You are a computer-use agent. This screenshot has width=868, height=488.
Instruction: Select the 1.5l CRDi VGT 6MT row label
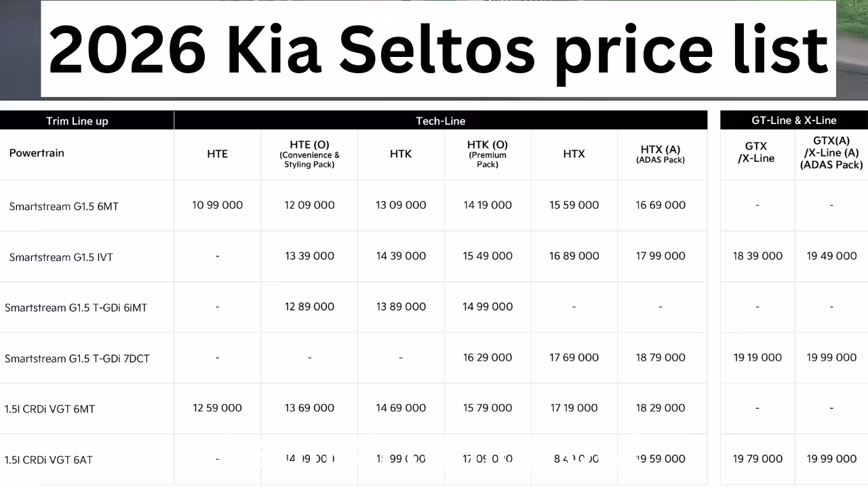pyautogui.click(x=50, y=409)
